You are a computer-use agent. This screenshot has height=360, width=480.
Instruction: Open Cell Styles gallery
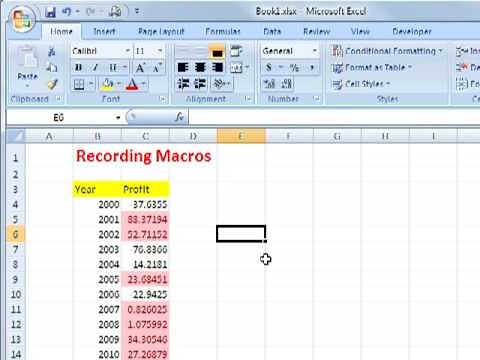click(361, 84)
